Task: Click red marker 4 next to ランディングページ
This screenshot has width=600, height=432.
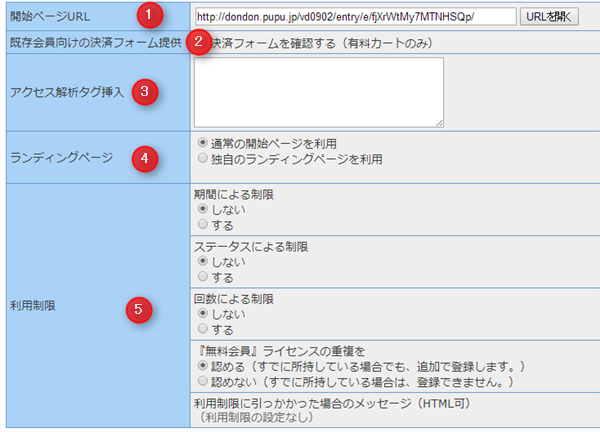Action: click(145, 158)
